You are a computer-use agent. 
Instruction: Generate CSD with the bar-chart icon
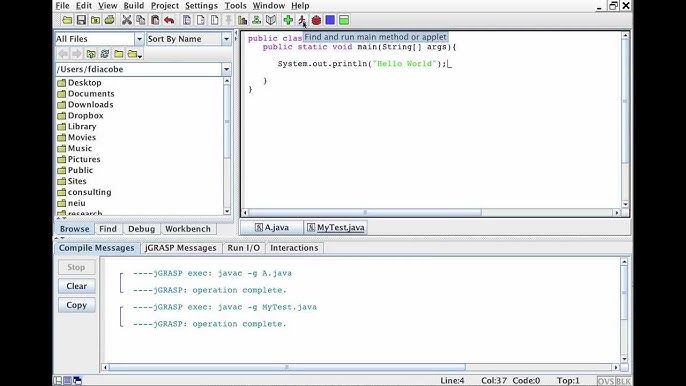pyautogui.click(x=242, y=20)
